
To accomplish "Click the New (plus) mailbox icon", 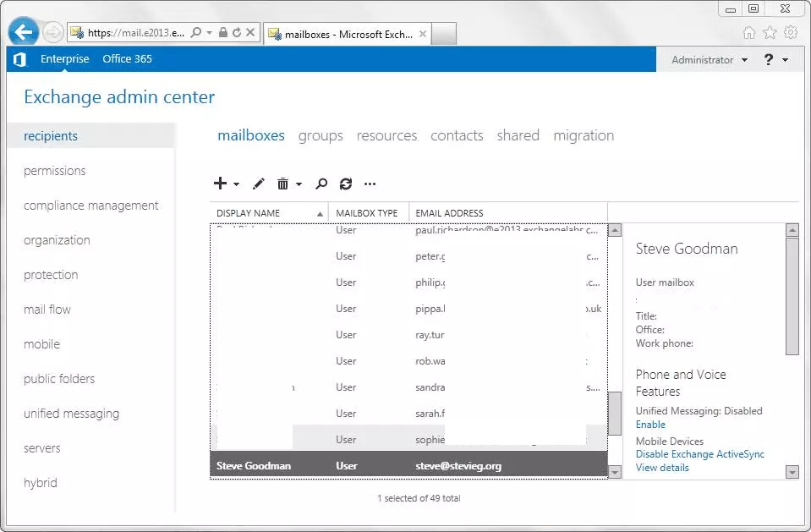I will (x=221, y=184).
